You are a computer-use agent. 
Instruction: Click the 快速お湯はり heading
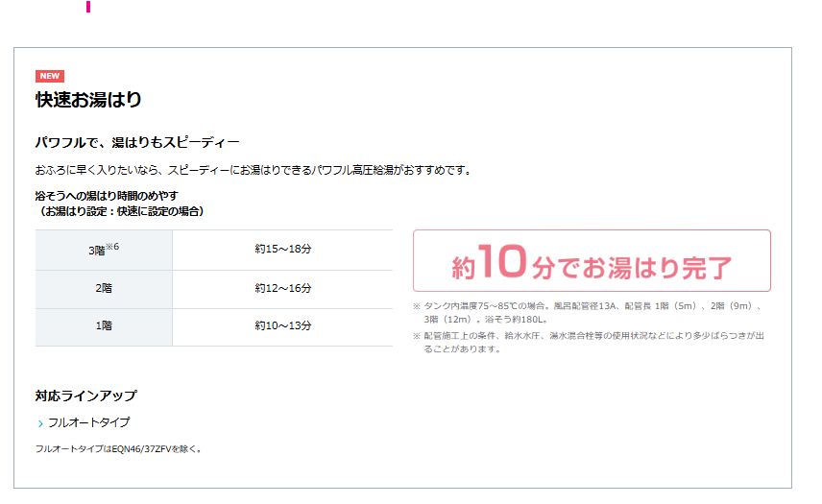click(88, 100)
